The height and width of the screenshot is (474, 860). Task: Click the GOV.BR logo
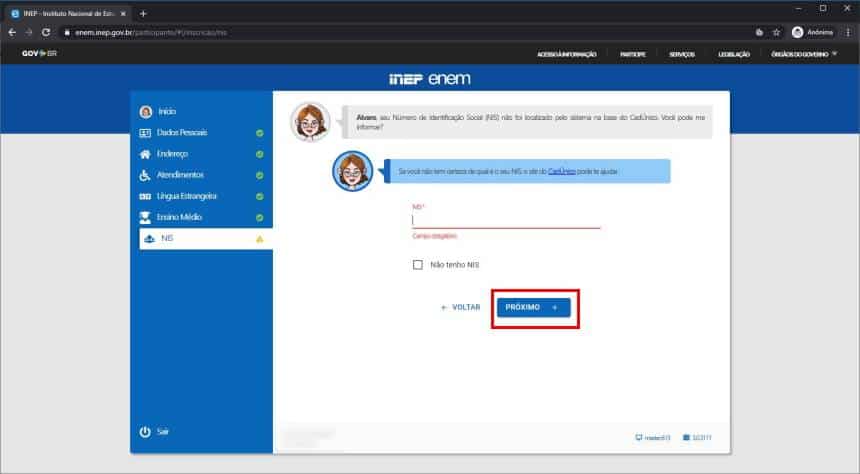click(39, 53)
